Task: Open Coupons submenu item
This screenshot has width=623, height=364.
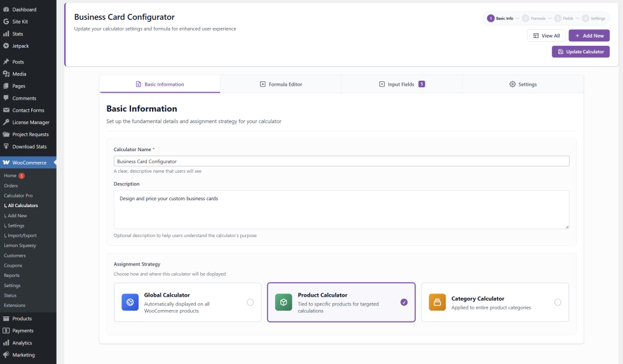Action: tap(13, 265)
